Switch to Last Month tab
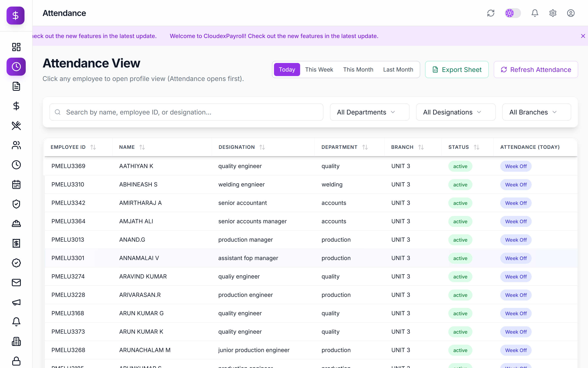The image size is (588, 368). pos(398,70)
